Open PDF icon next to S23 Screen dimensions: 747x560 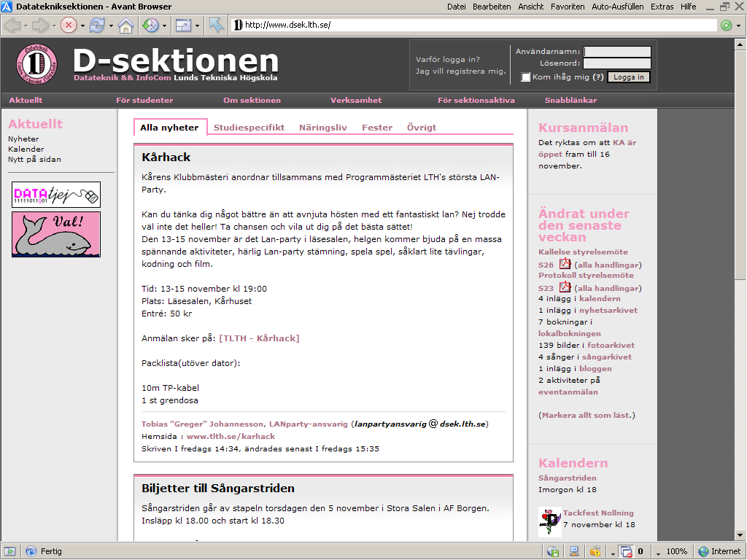(565, 287)
